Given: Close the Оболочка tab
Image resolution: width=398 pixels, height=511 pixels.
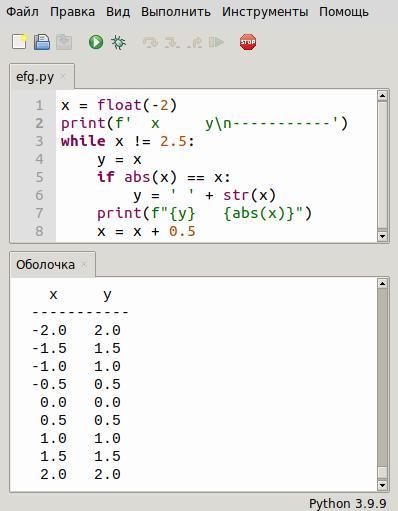Looking at the screenshot, I should click(84, 265).
